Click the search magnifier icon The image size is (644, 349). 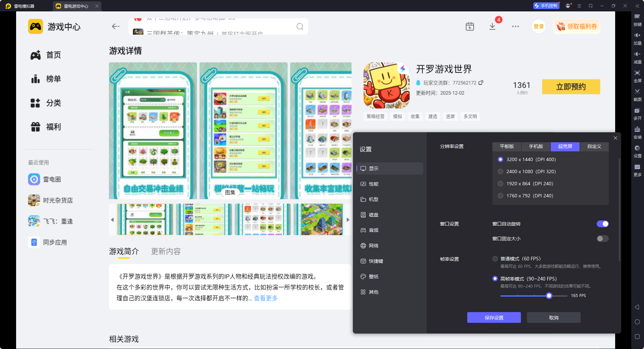point(300,27)
